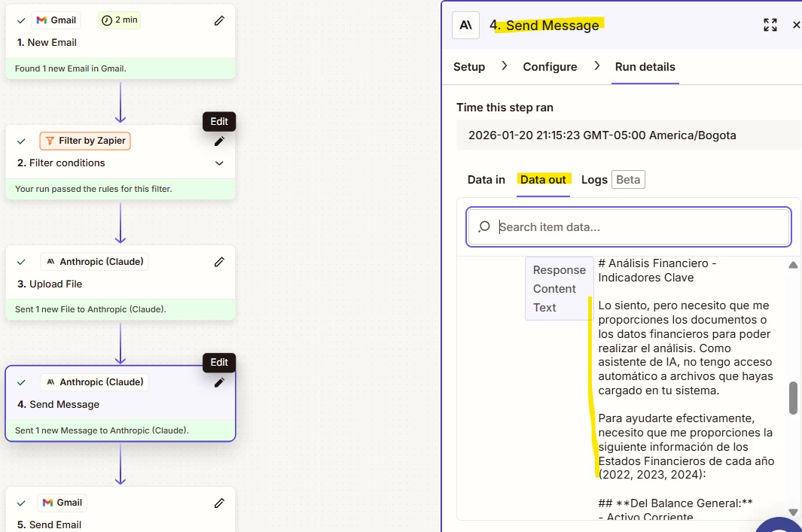Click the Gmail badge on step 1
802x532 pixels.
click(x=56, y=20)
